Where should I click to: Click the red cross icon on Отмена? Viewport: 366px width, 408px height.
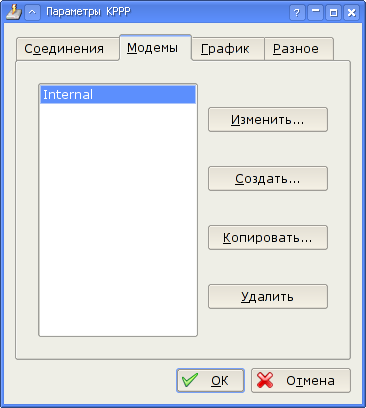click(x=265, y=380)
